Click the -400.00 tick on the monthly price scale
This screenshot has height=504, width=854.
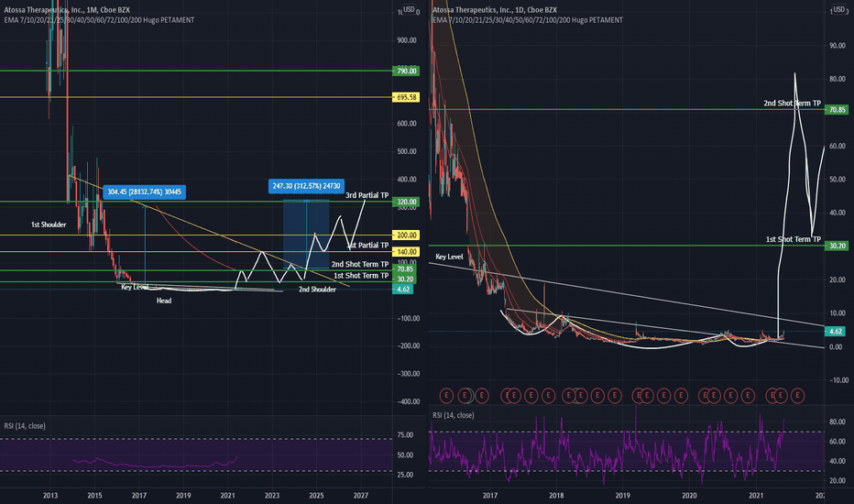408,401
